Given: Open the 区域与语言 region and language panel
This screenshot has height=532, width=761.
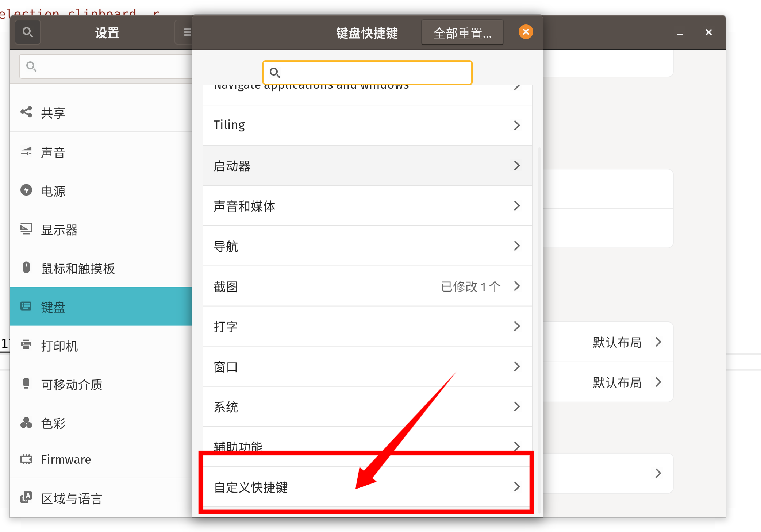Looking at the screenshot, I should tap(101, 498).
